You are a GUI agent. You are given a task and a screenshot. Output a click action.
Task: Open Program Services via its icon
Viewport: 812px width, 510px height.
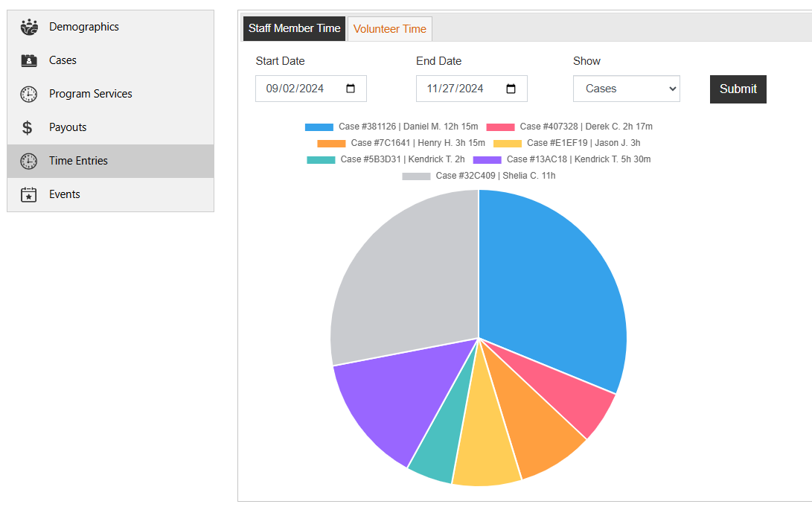[28, 93]
